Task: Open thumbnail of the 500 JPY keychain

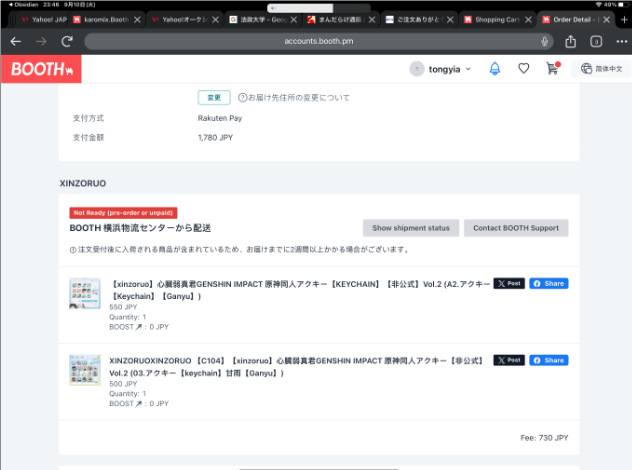Action: [85, 370]
